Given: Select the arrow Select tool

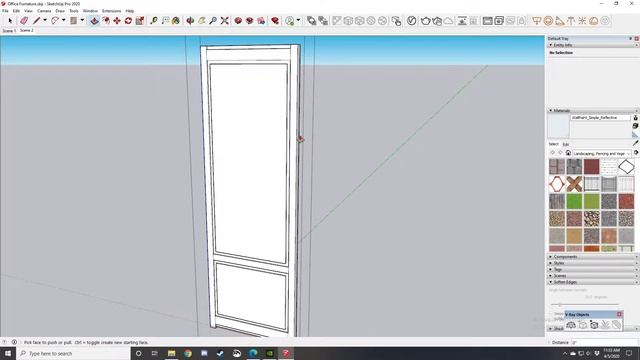Looking at the screenshot, I should tap(10, 20).
